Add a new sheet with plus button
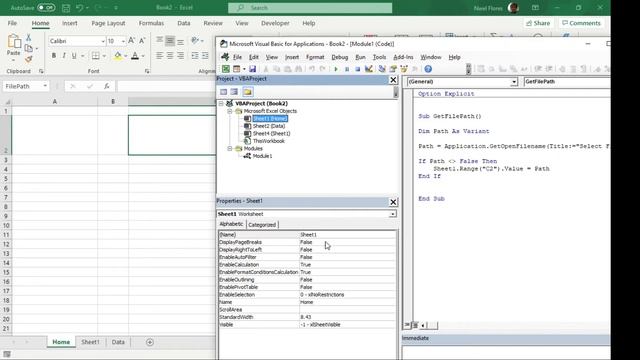640x360 pixels. 150,342
